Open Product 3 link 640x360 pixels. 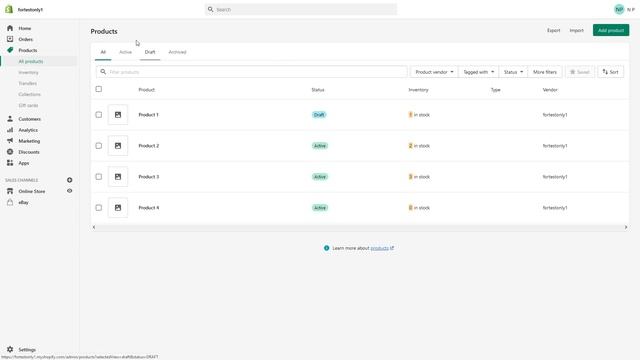point(149,177)
